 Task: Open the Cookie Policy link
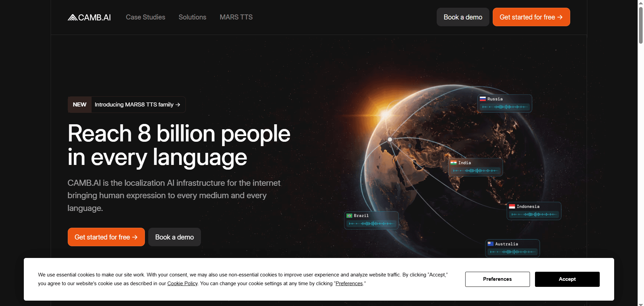click(182, 283)
